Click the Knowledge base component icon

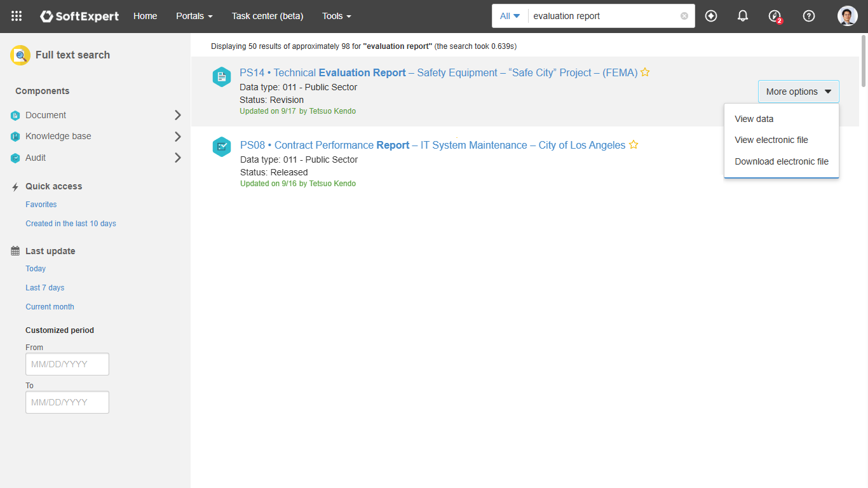[15, 137]
